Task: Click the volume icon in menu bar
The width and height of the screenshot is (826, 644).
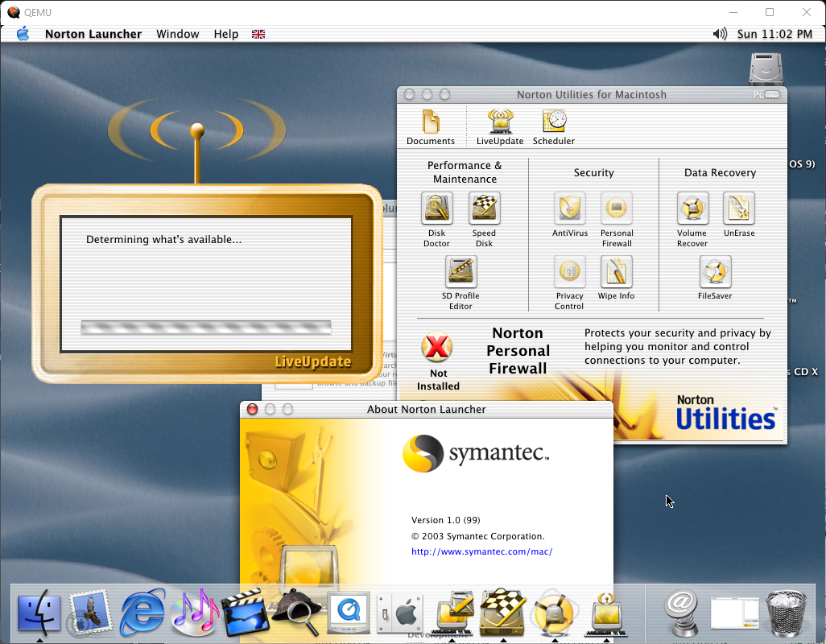Action: 720,34
